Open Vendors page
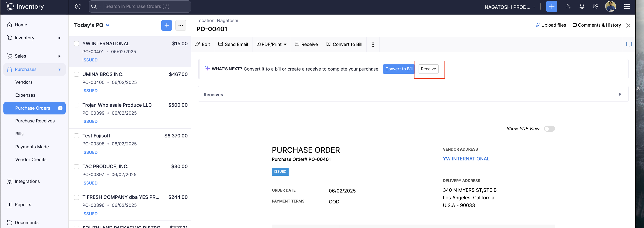The width and height of the screenshot is (644, 228). [x=24, y=82]
